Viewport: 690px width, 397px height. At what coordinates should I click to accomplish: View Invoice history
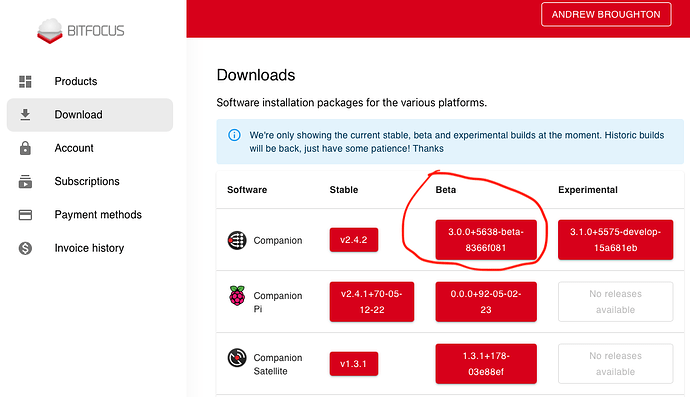coord(90,248)
